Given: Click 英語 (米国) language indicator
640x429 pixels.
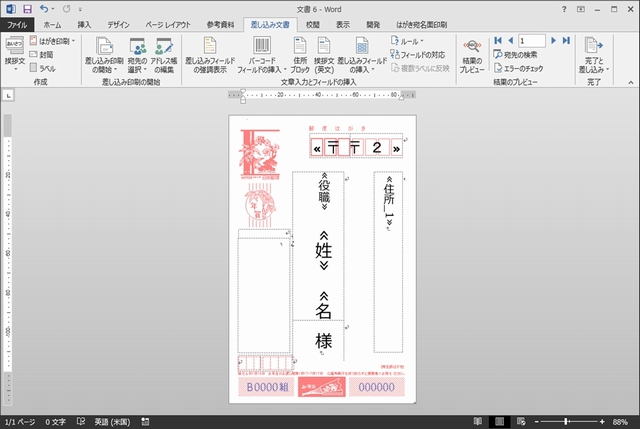Looking at the screenshot, I should (112, 422).
